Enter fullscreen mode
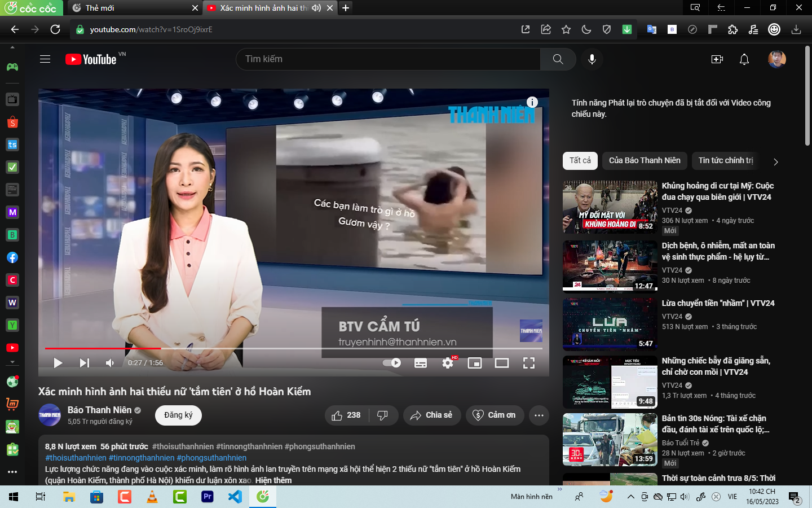The image size is (812, 508). 529,363
